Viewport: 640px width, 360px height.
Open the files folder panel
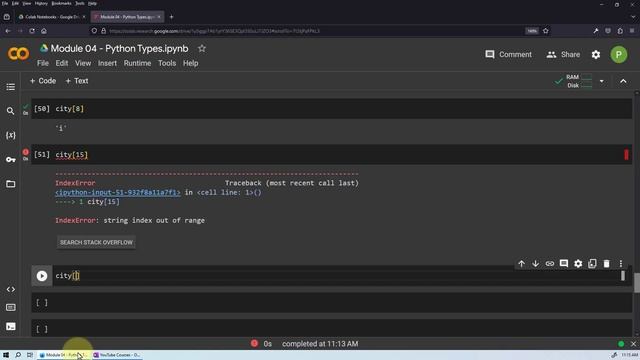coord(11,184)
